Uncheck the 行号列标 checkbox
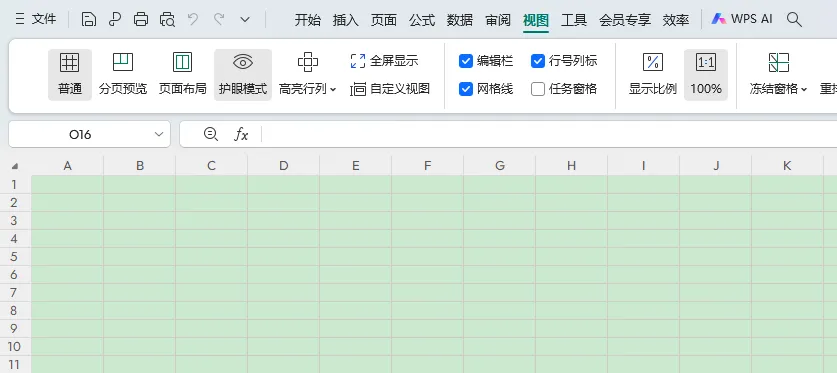This screenshot has height=373, width=837. [x=538, y=61]
